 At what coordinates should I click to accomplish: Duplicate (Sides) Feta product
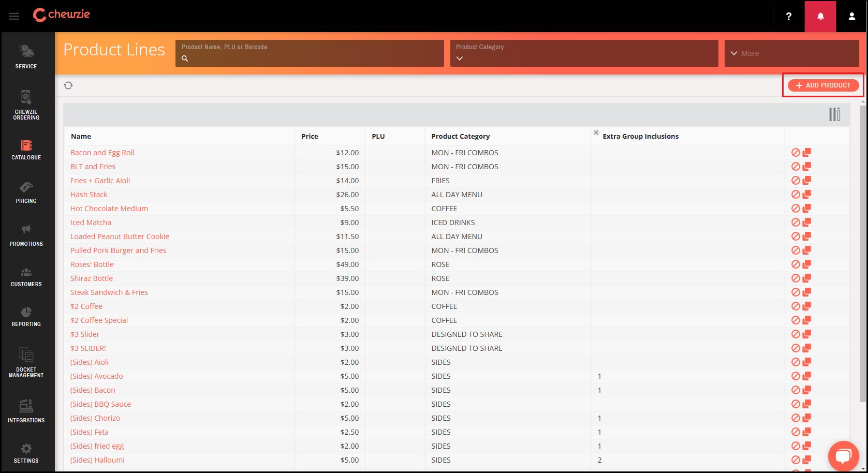pos(806,432)
